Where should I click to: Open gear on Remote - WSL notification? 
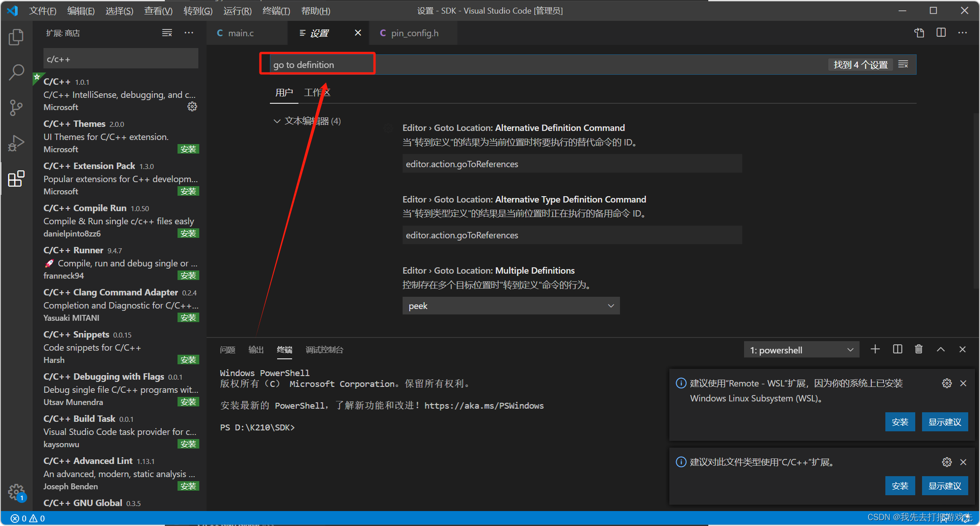click(946, 383)
